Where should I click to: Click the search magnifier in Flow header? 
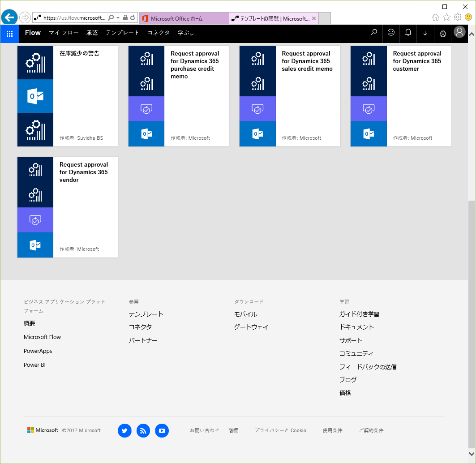point(374,33)
